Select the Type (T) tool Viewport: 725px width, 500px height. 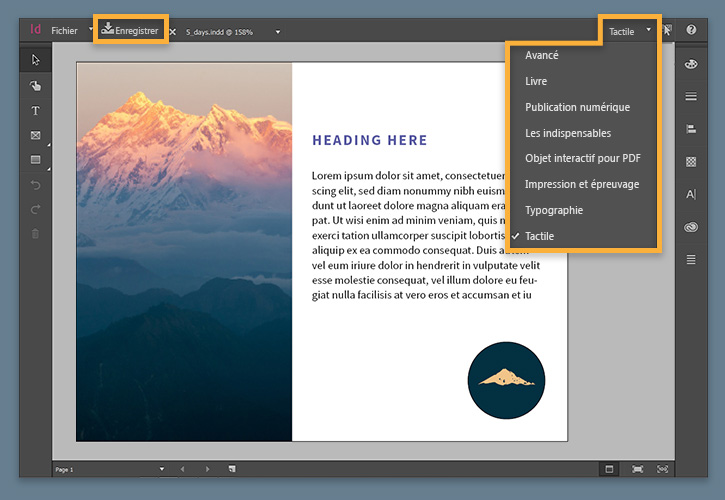[x=36, y=111]
